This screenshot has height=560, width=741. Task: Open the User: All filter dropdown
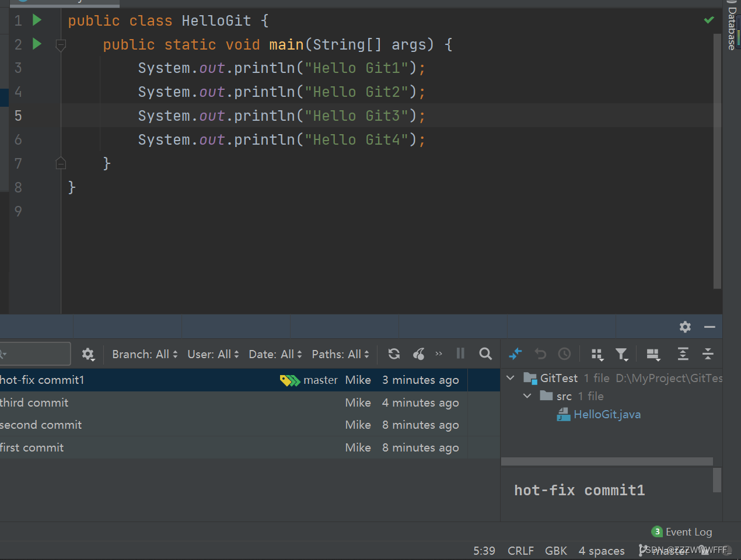coord(213,354)
